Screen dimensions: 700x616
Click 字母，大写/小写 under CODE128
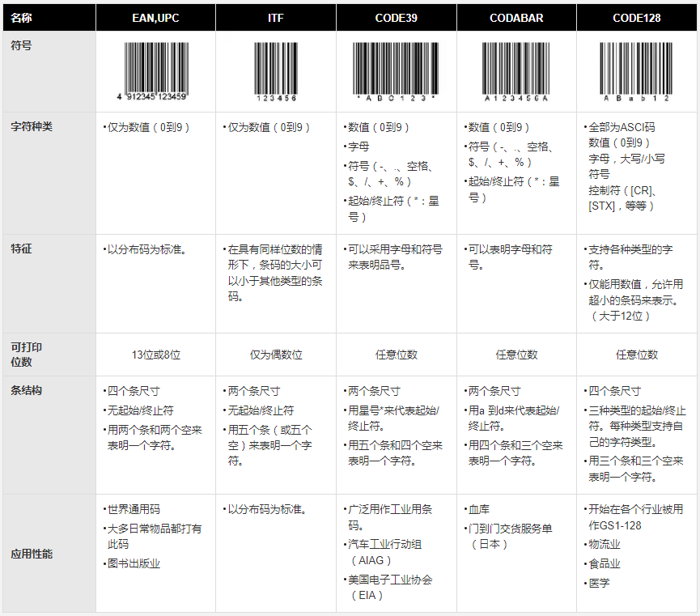626,159
